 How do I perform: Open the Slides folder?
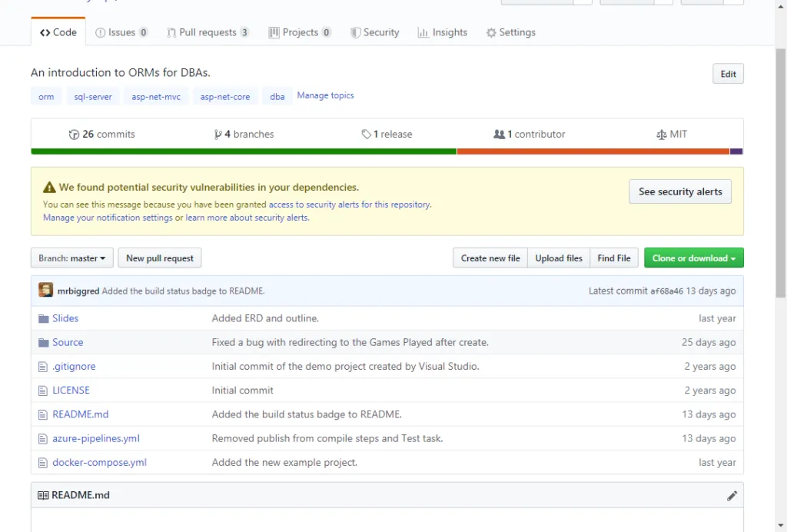[65, 318]
